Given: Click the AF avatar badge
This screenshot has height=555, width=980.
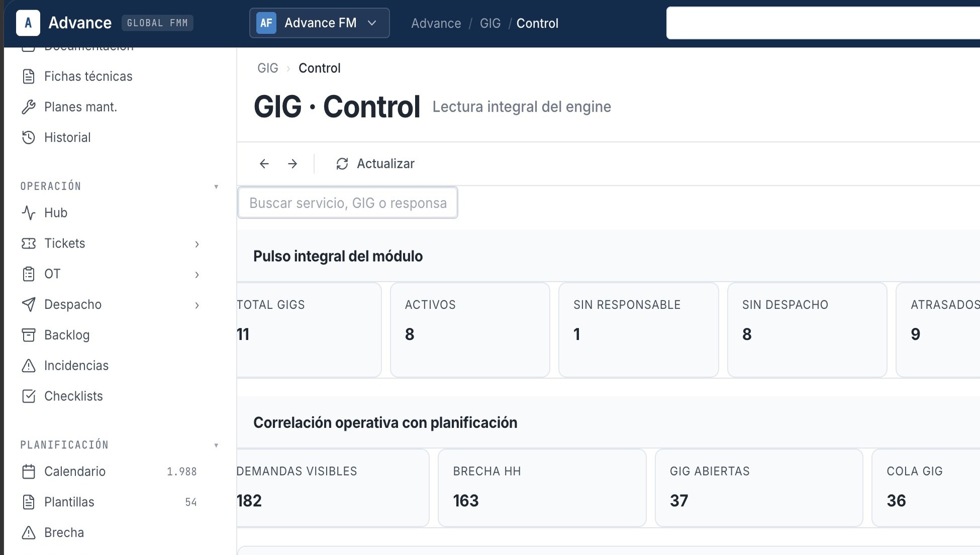Looking at the screenshot, I should pyautogui.click(x=266, y=23).
